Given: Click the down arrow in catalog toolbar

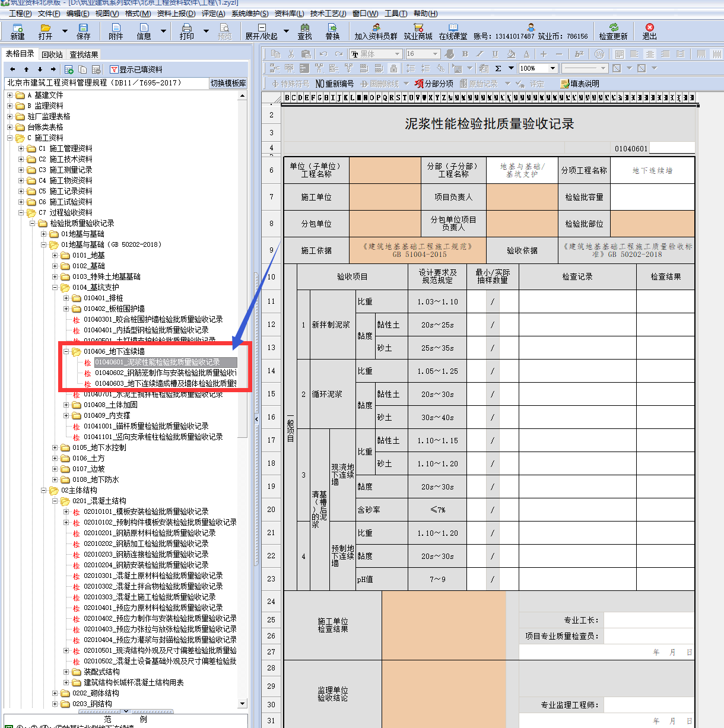Looking at the screenshot, I should click(x=40, y=69).
